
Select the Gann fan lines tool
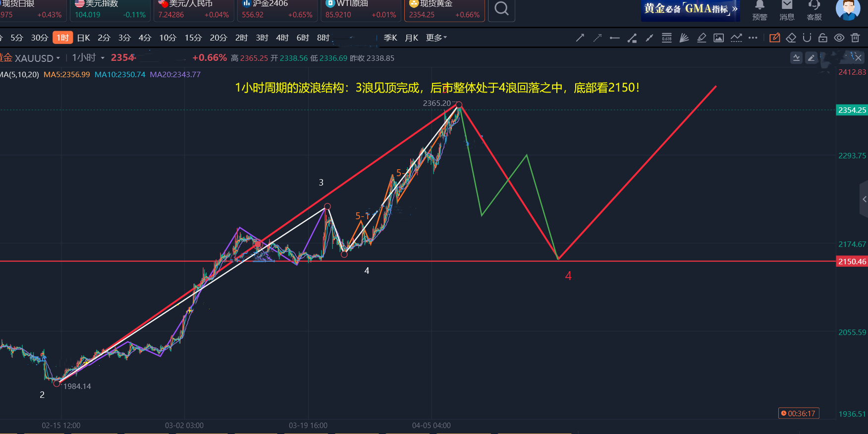pyautogui.click(x=684, y=38)
